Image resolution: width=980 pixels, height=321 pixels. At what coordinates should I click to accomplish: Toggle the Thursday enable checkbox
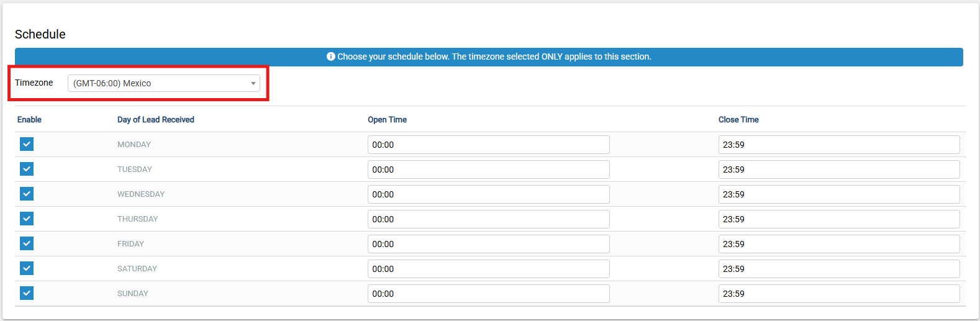pos(27,219)
